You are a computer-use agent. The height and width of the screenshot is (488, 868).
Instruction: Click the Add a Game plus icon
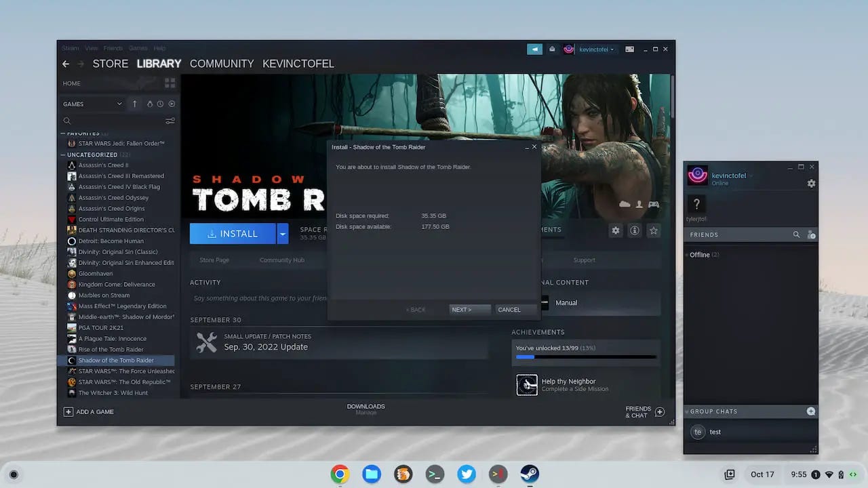(68, 411)
